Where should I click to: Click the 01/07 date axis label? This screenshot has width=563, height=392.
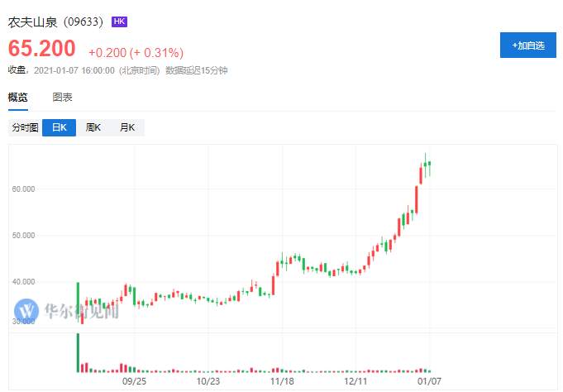[x=429, y=381]
